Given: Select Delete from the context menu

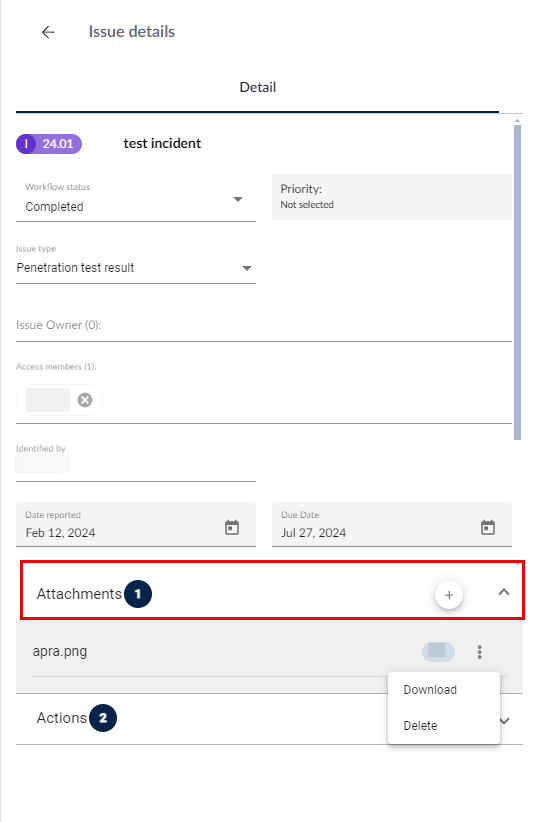Looking at the screenshot, I should (x=421, y=726).
